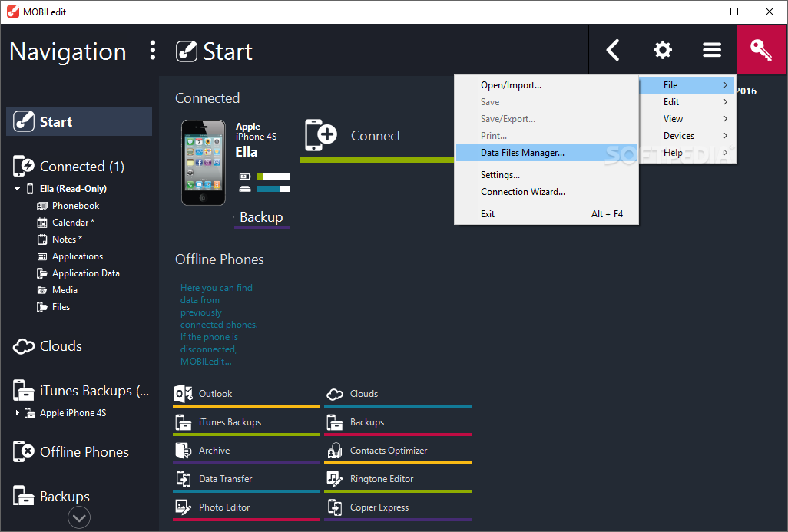Choose Data Files Manager... menu entry
Screen dimensions: 788x532
coord(546,153)
